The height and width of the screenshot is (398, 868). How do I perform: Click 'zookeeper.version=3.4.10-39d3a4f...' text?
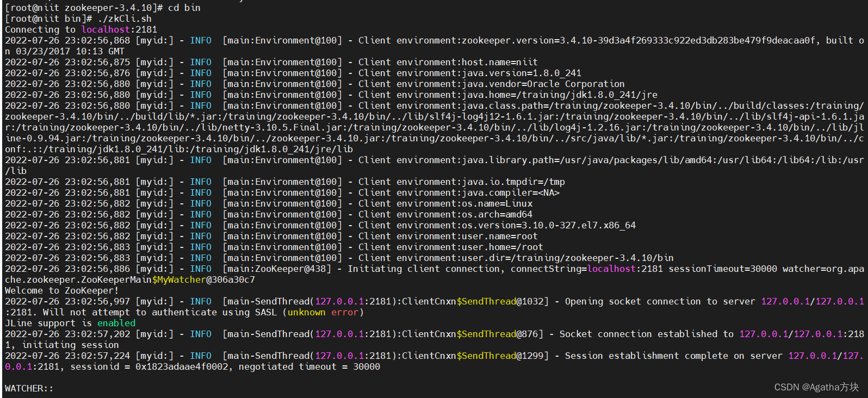tap(638, 40)
